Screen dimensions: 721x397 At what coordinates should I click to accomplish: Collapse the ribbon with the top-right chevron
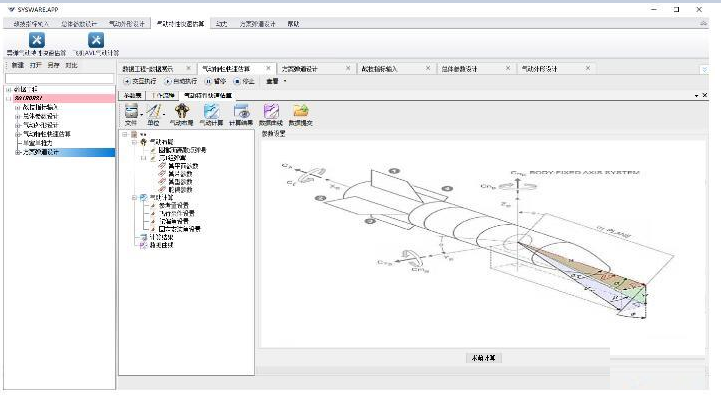point(703,23)
